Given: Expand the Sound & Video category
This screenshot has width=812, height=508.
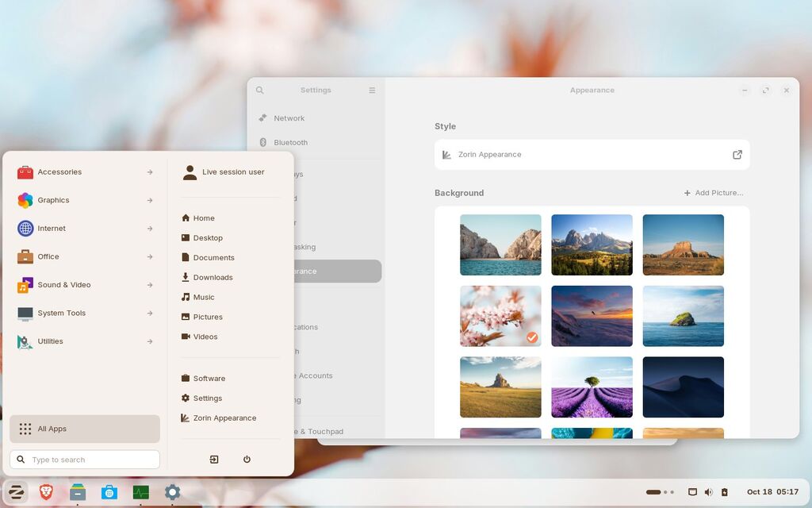Looking at the screenshot, I should [x=86, y=285].
